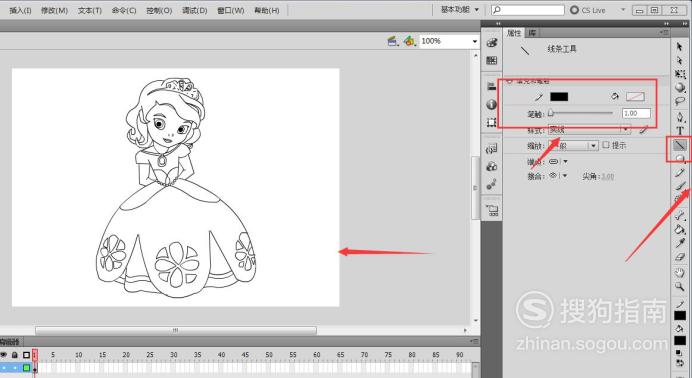Select the Bone tool
The width and height of the screenshot is (692, 378).
680,215
